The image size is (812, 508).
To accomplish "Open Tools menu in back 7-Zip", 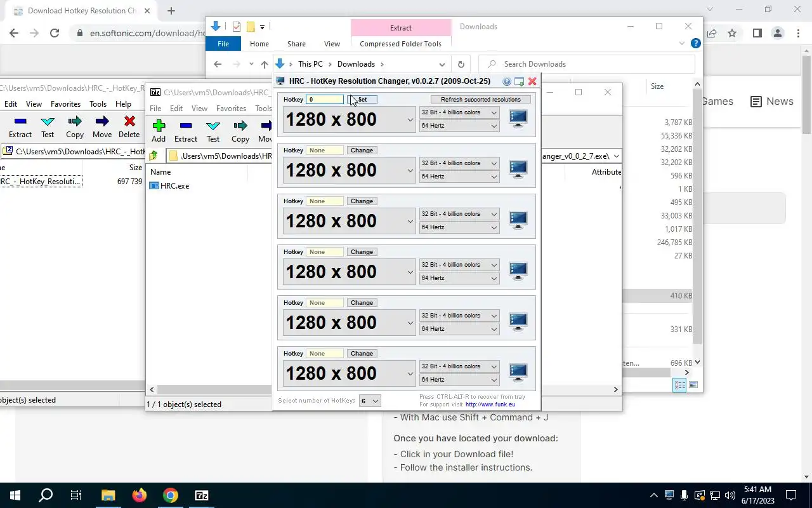I will [98, 104].
